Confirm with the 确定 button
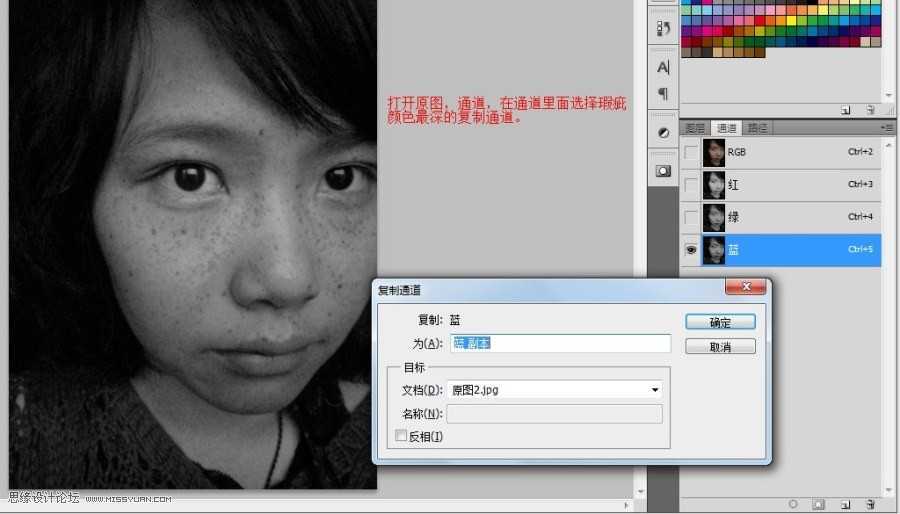 720,322
